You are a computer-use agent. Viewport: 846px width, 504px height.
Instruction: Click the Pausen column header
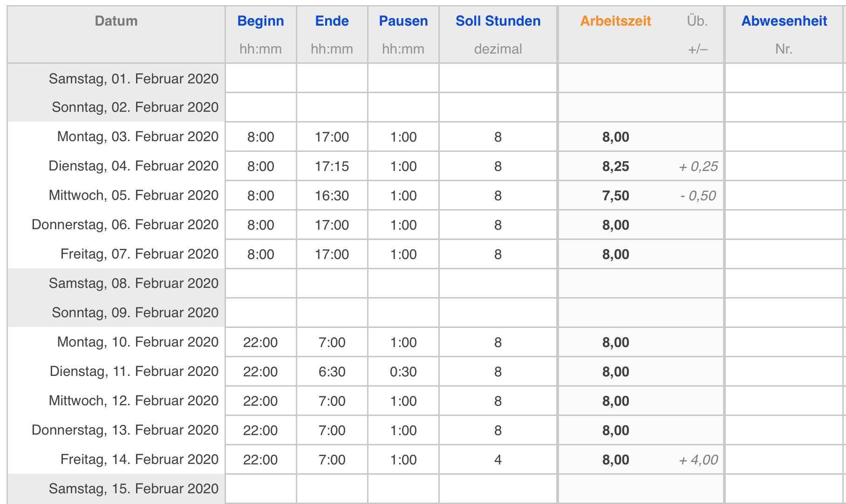403,21
